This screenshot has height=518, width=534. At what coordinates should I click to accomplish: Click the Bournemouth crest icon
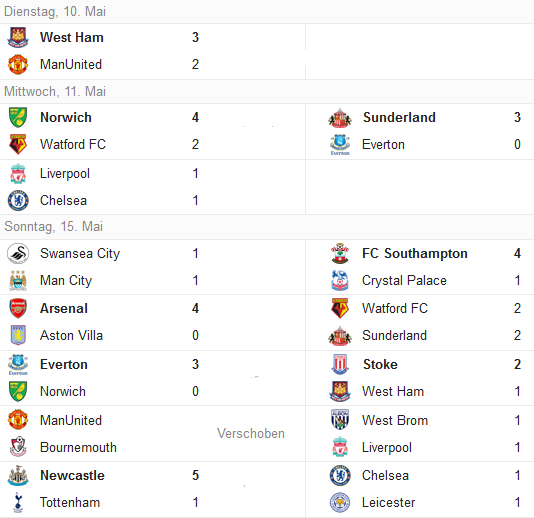pyautogui.click(x=18, y=446)
